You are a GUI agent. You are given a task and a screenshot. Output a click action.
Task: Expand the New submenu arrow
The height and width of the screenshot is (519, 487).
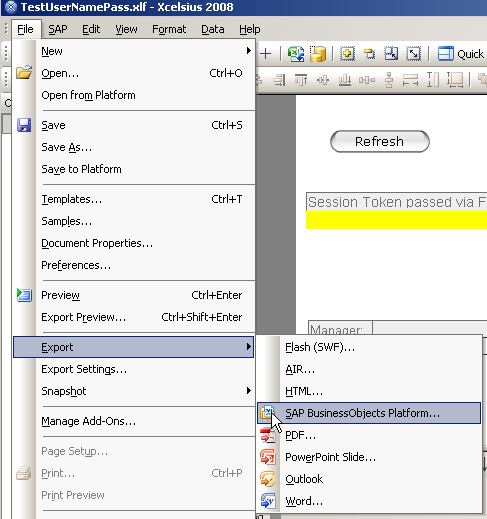tap(248, 51)
